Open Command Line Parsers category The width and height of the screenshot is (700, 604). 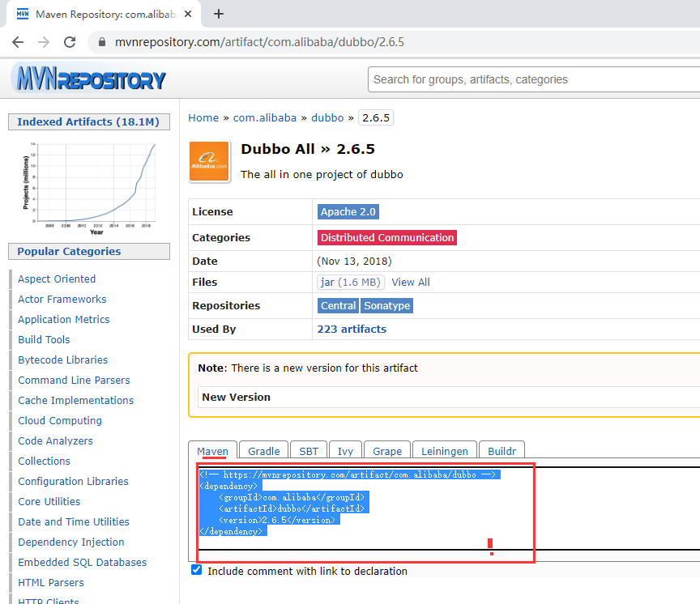pyautogui.click(x=74, y=380)
